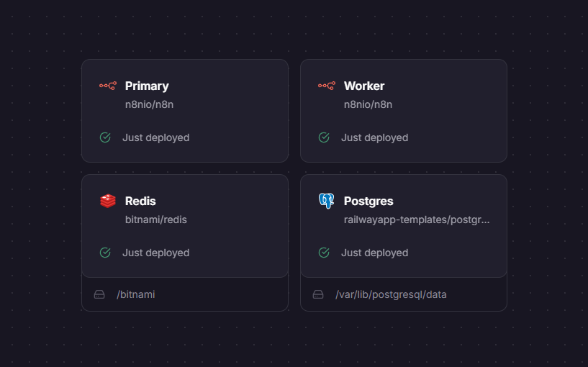Click Primary's green deployed checkmark icon
588x367 pixels.
(105, 137)
